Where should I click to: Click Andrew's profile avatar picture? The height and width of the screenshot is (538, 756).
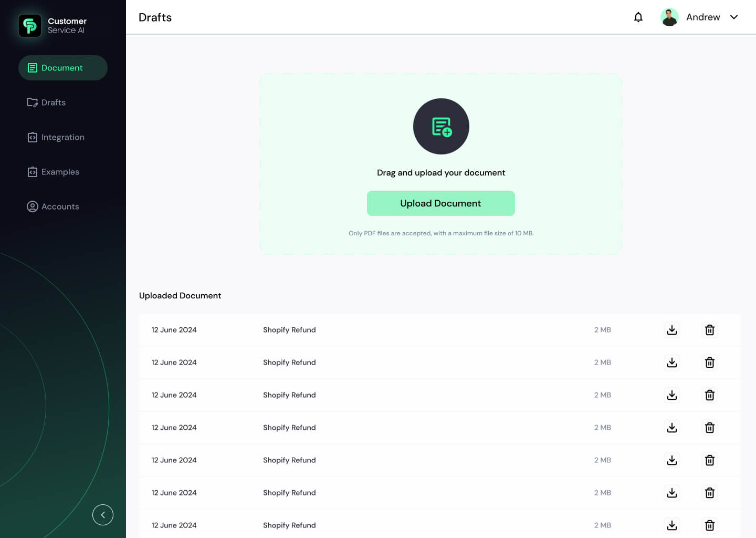tap(669, 17)
